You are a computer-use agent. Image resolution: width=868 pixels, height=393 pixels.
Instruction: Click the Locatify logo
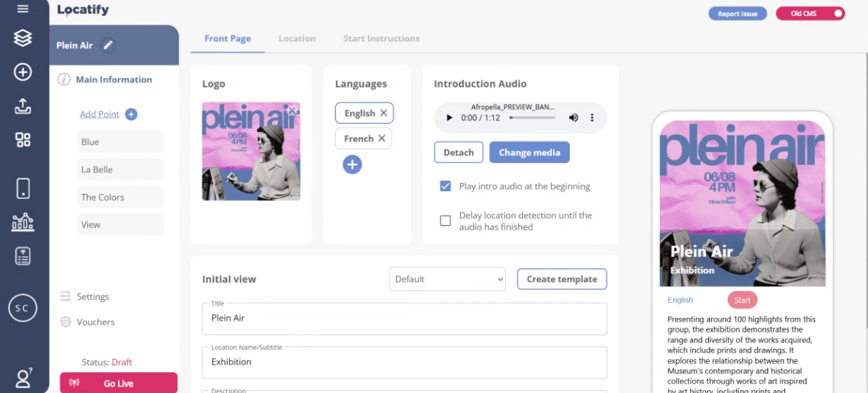click(83, 10)
